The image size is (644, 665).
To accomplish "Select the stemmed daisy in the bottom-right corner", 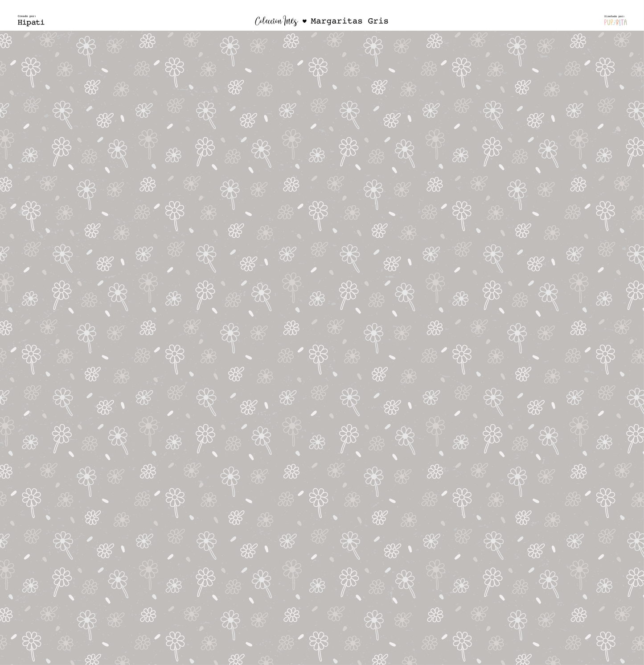I will (x=605, y=642).
